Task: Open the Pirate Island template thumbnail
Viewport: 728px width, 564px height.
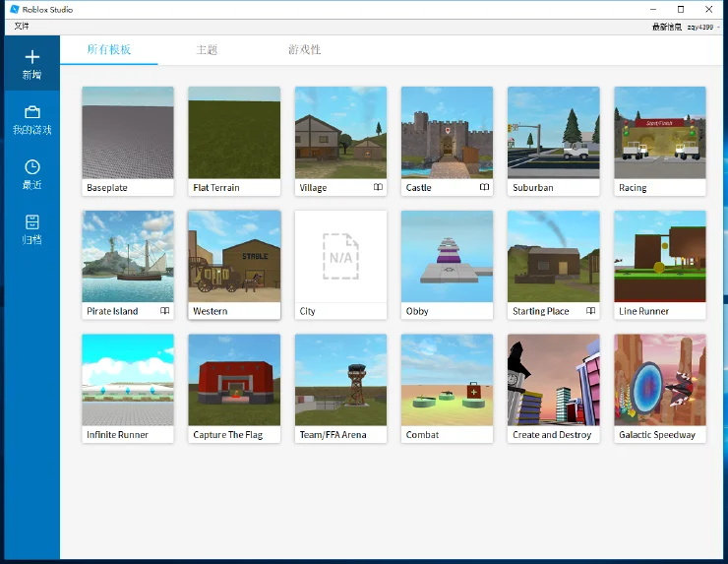Action: click(128, 257)
